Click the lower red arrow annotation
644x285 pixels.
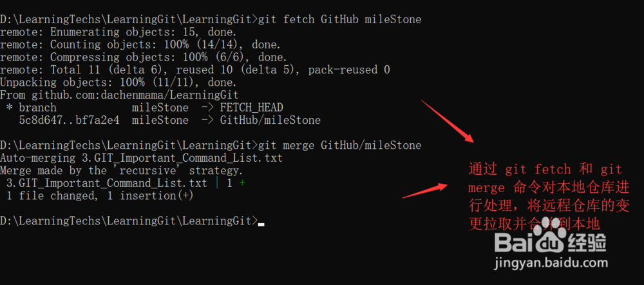(425, 191)
